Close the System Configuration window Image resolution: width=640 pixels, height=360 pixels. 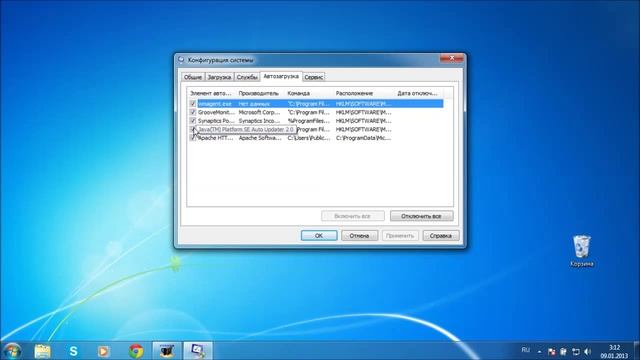tap(451, 59)
